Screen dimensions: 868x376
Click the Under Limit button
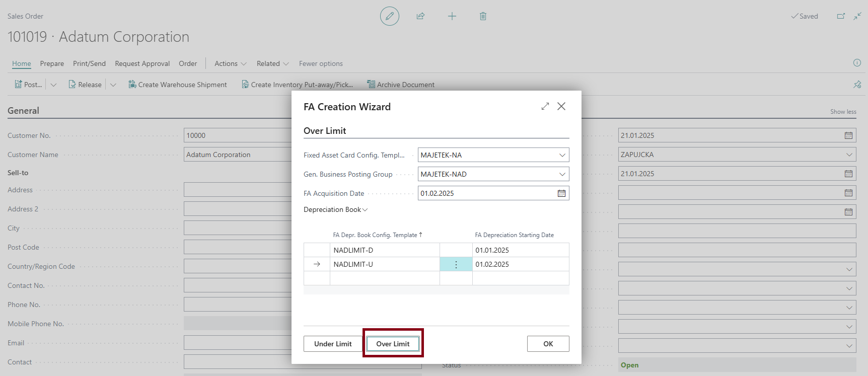(x=333, y=344)
